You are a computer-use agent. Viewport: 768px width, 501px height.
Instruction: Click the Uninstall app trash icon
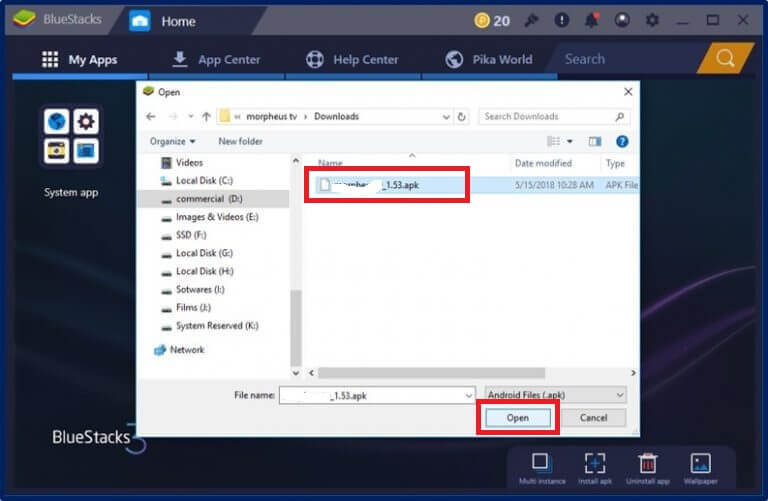[x=647, y=463]
